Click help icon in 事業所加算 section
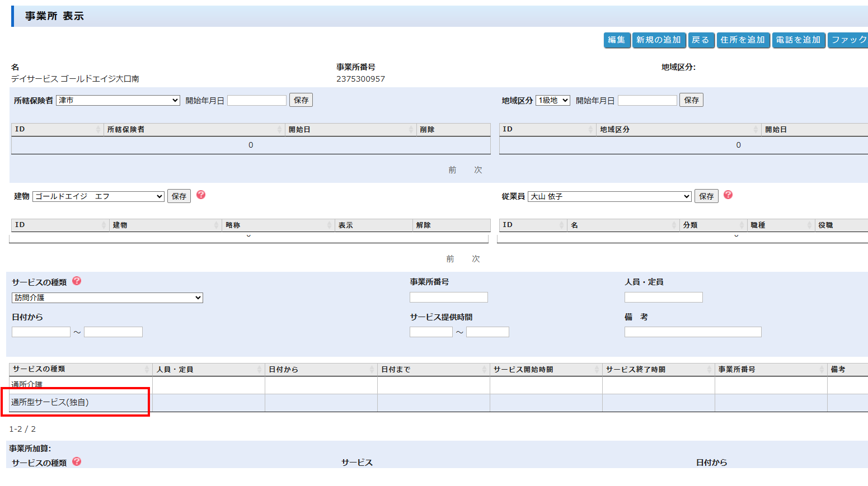 [77, 461]
